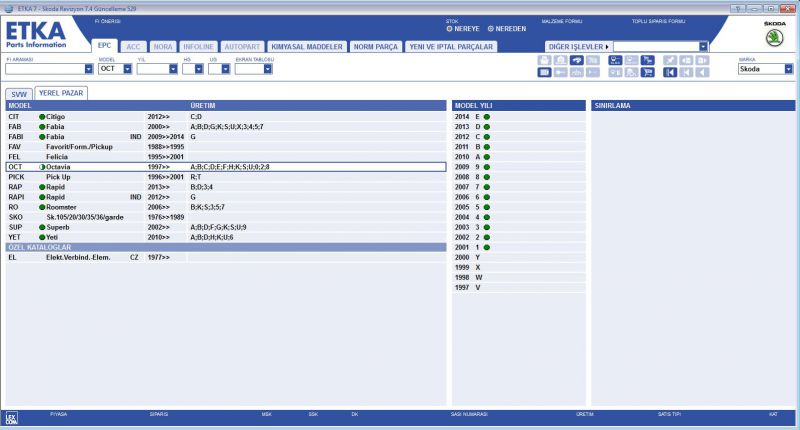
Task: Click the application icon in the title bar
Action: pyautogui.click(x=8, y=8)
